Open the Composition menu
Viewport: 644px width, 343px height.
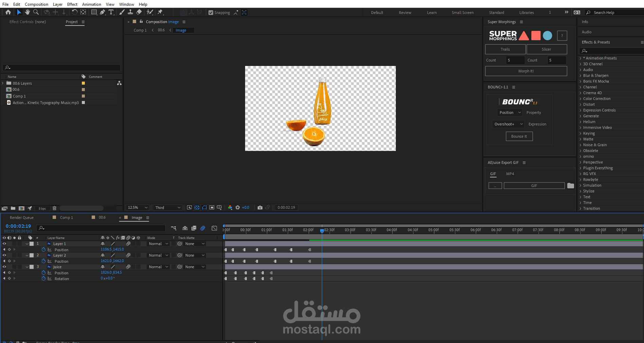coord(36,4)
